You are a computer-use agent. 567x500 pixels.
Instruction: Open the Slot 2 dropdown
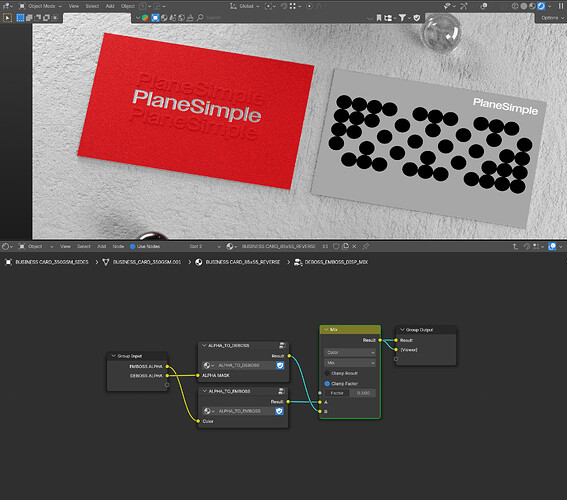point(205,246)
